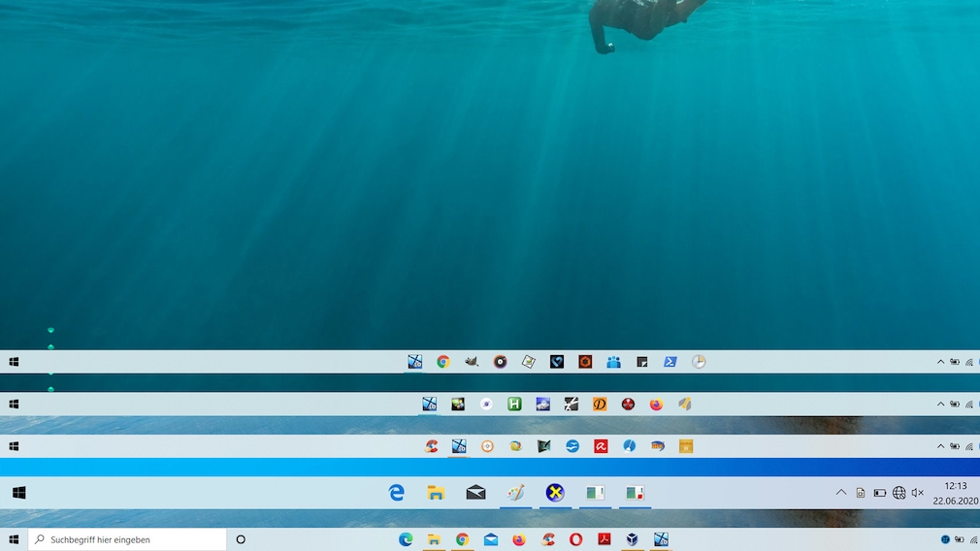Launch PowerShell from the topmost taskbar
This screenshot has height=551, width=980.
(670, 362)
